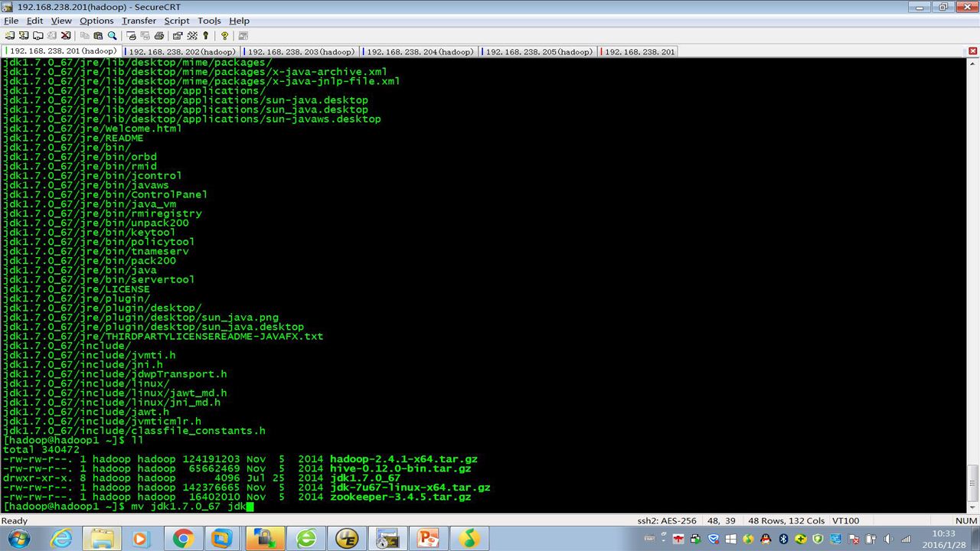Open the Script menu
Screen dimensions: 980x551
pyautogui.click(x=177, y=21)
